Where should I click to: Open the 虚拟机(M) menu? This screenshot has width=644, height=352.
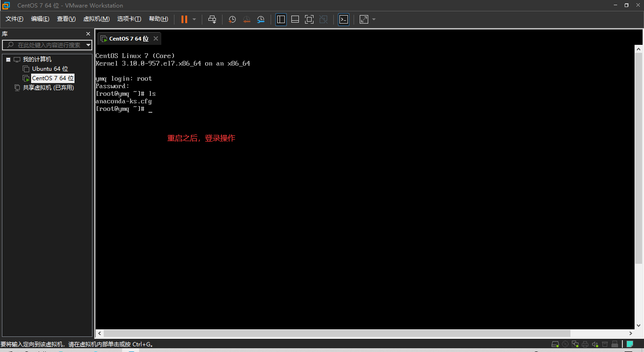point(97,19)
